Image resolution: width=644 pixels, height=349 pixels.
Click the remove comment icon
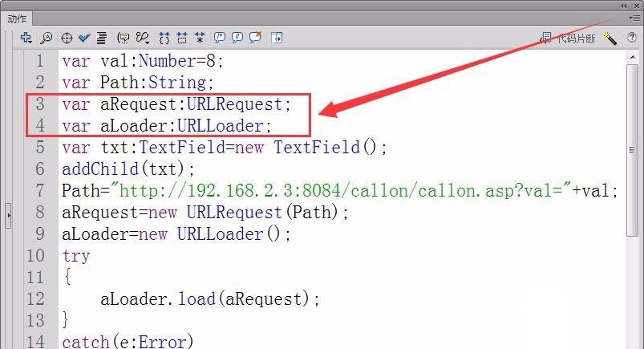tap(256, 38)
